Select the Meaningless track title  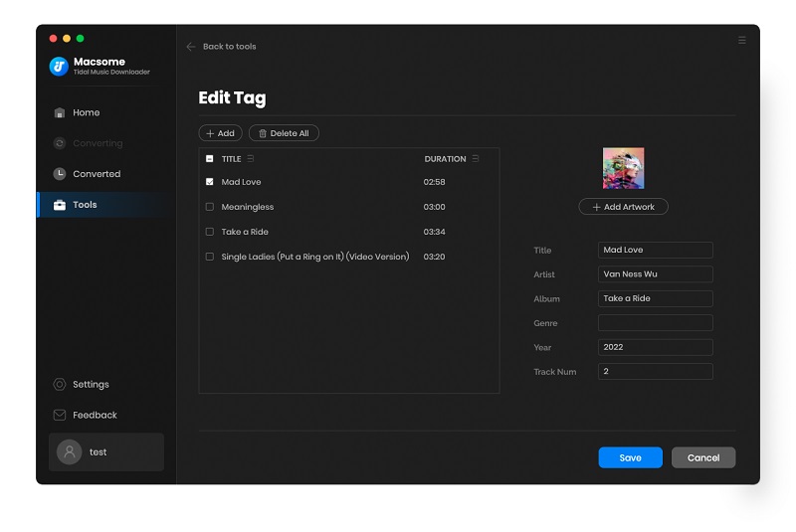tap(248, 207)
